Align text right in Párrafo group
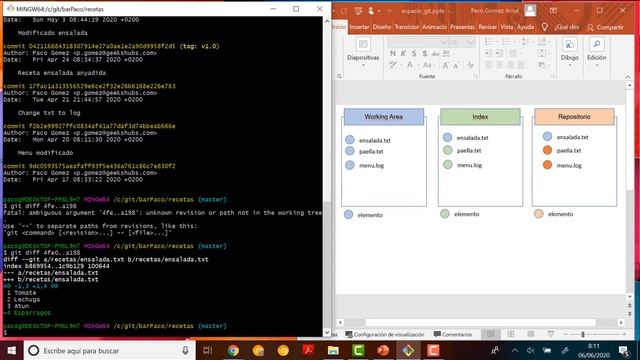Viewport: 640px width, 360px height. [510, 65]
